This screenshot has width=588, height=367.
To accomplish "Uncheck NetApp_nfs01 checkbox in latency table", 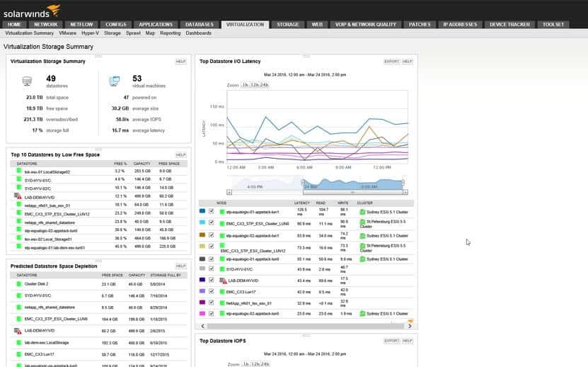I will 212,303.
